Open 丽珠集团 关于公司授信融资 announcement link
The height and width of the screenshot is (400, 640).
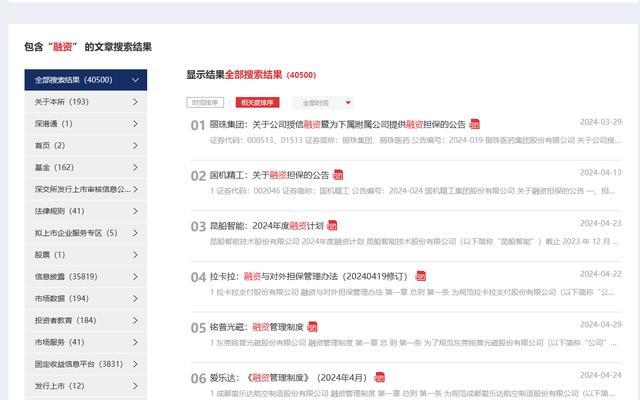pyautogui.click(x=338, y=124)
